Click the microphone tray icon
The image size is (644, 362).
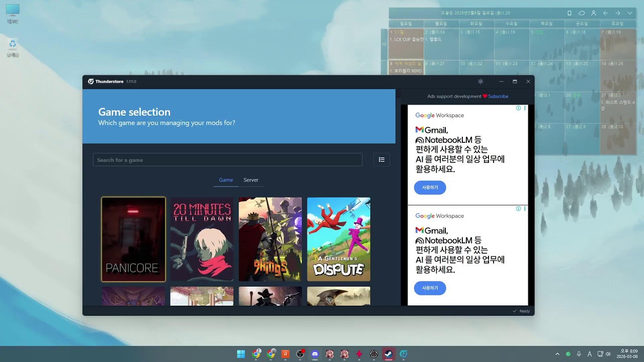pyautogui.click(x=579, y=354)
